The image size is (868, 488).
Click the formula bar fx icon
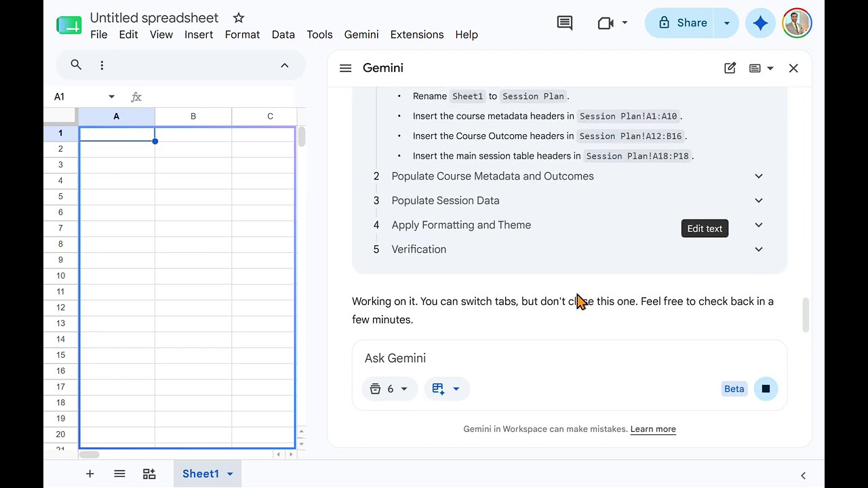(x=136, y=97)
